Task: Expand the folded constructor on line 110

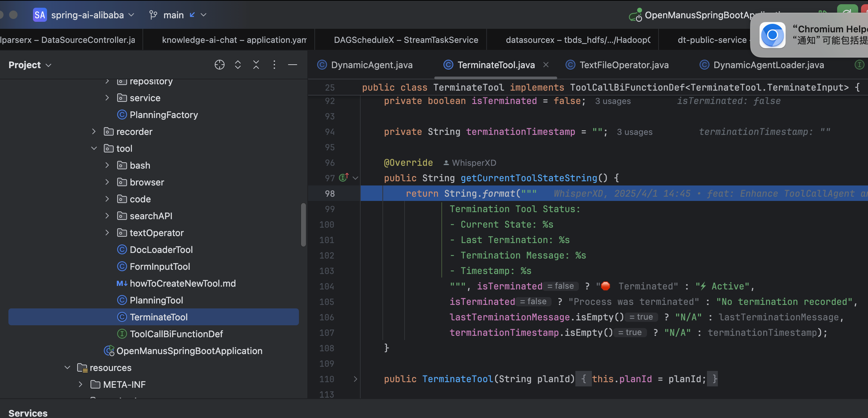Action: point(355,379)
